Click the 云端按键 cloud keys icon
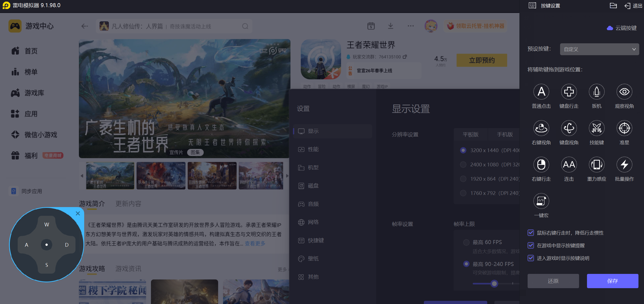Screen dimensions: 644x304 (610, 28)
